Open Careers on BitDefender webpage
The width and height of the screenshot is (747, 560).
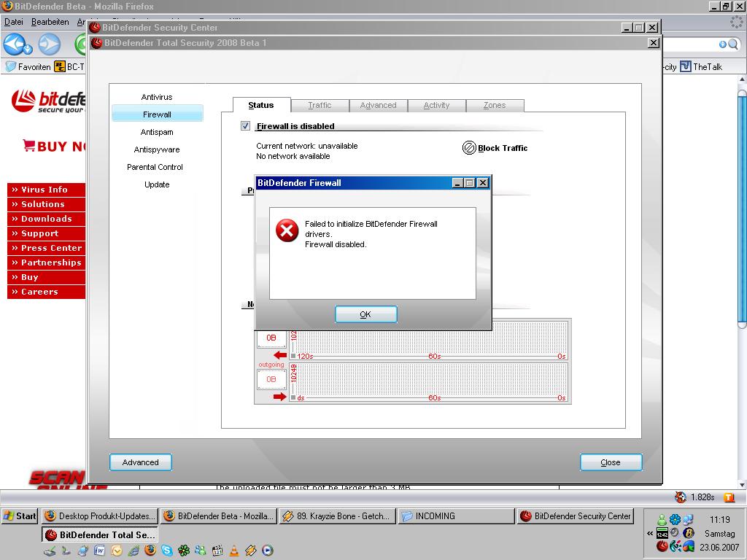click(x=46, y=292)
